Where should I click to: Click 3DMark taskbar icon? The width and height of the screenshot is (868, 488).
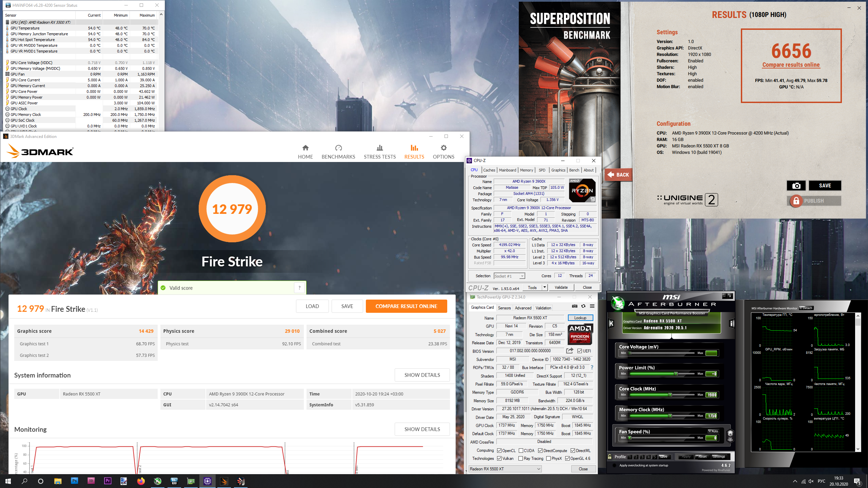[224, 481]
